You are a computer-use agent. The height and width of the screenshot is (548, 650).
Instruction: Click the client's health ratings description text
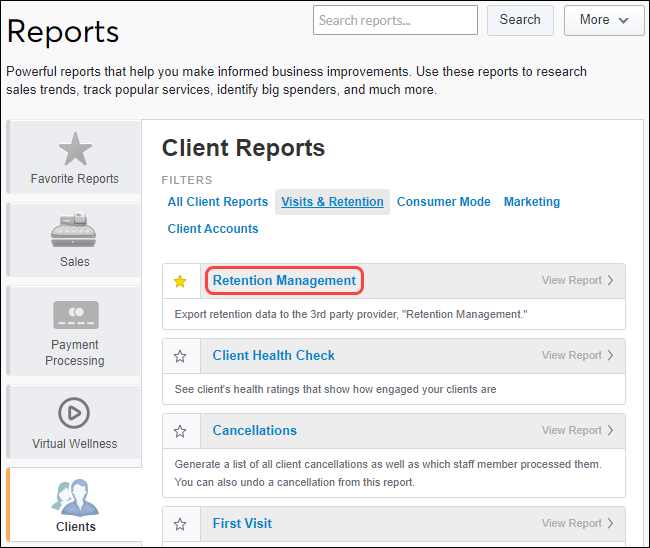point(335,390)
